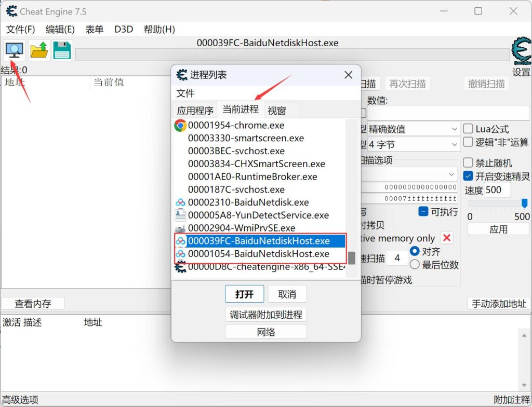Switch to the 应用程序 tab

coord(195,111)
